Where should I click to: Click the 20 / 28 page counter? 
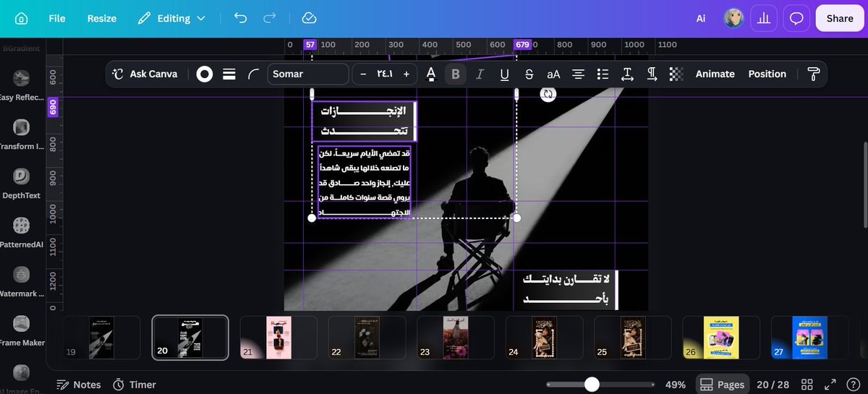[x=773, y=385]
